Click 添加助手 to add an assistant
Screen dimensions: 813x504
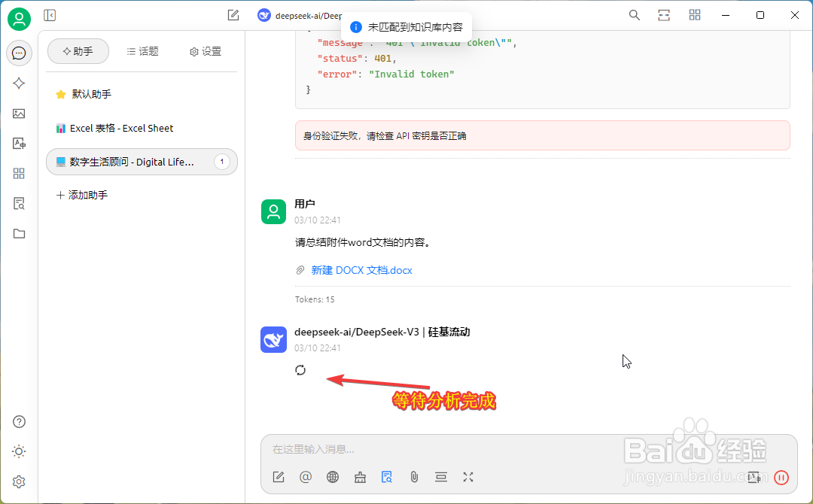click(82, 196)
